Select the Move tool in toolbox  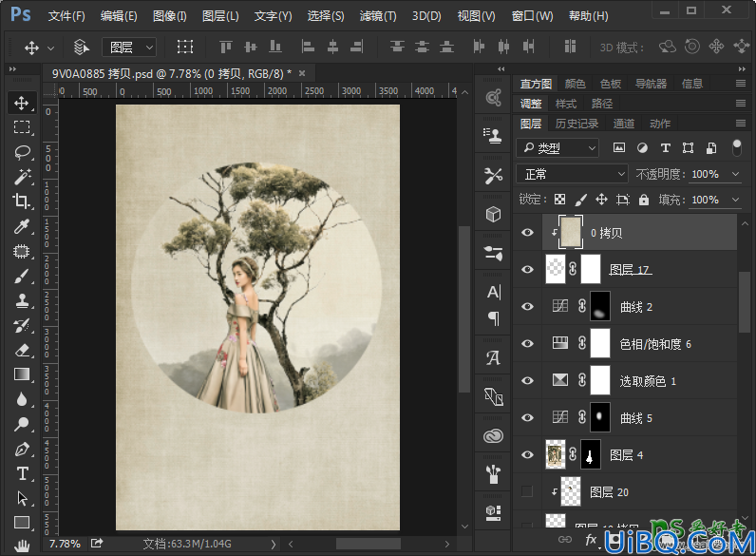(21, 103)
